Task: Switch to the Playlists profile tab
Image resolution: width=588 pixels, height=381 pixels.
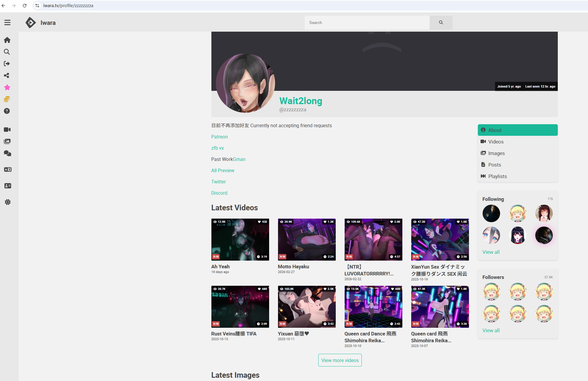Action: [497, 176]
